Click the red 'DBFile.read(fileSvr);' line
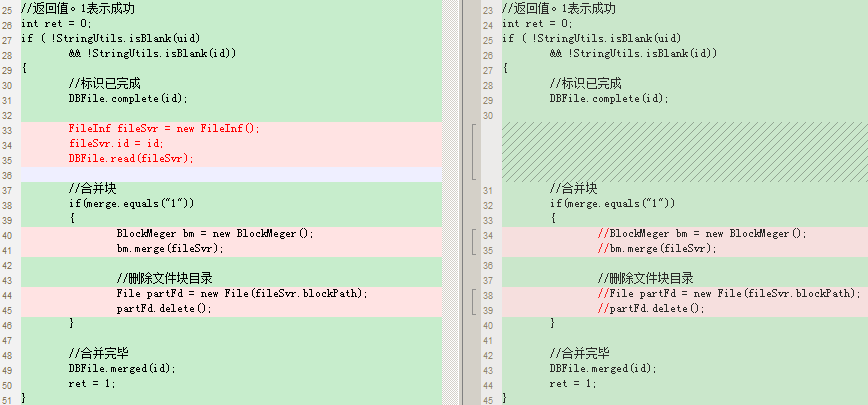The image size is (868, 405). [x=132, y=159]
